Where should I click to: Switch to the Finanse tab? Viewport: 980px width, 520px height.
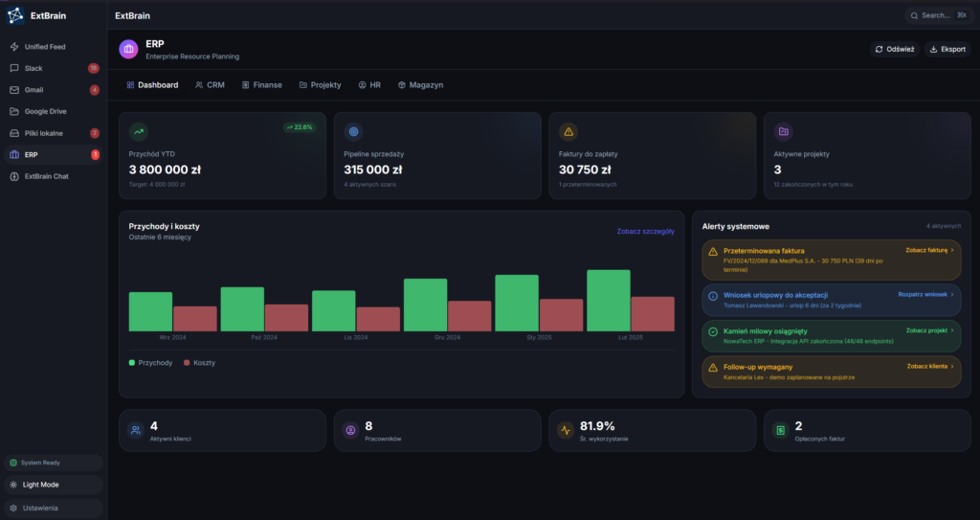(261, 85)
